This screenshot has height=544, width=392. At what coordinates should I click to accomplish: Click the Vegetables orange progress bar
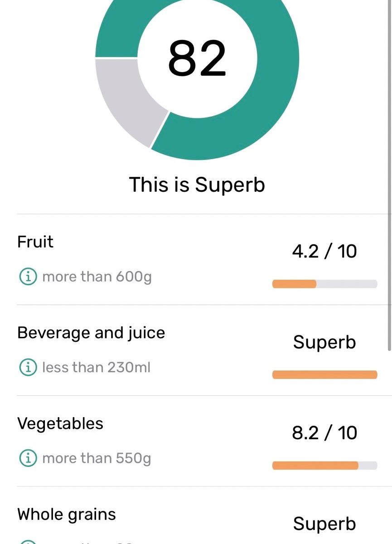324,465
